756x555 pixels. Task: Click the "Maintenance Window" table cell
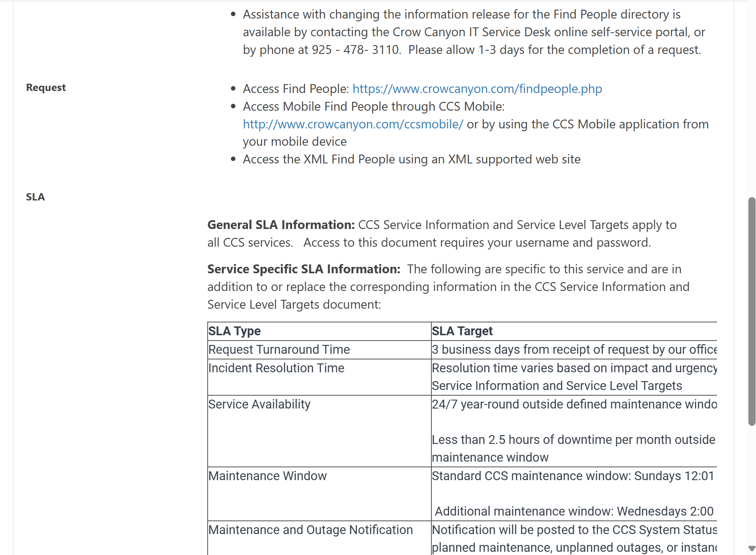[267, 476]
